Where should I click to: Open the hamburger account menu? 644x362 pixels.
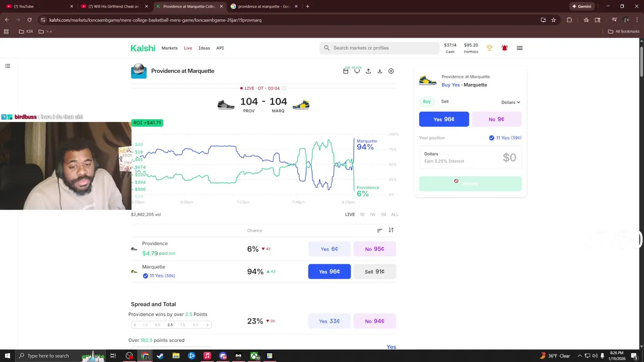[520, 48]
